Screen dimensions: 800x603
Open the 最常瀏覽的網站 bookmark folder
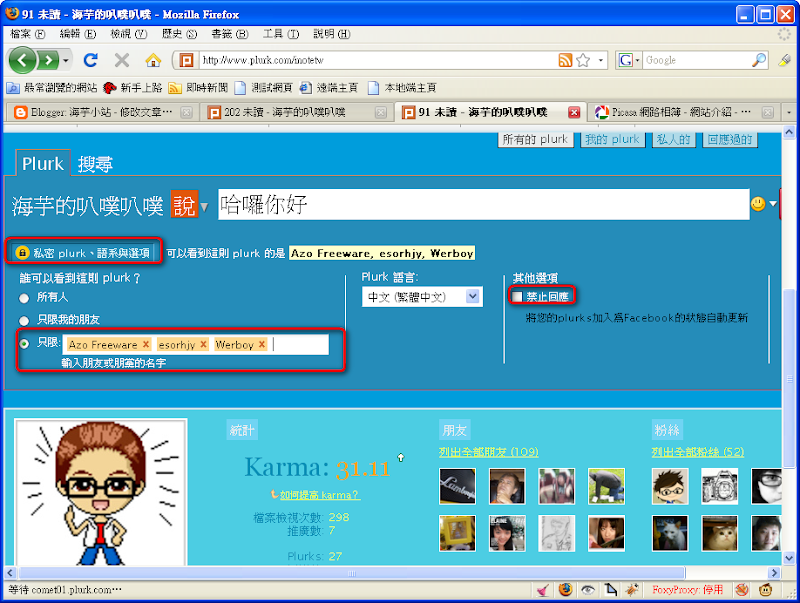[52, 88]
